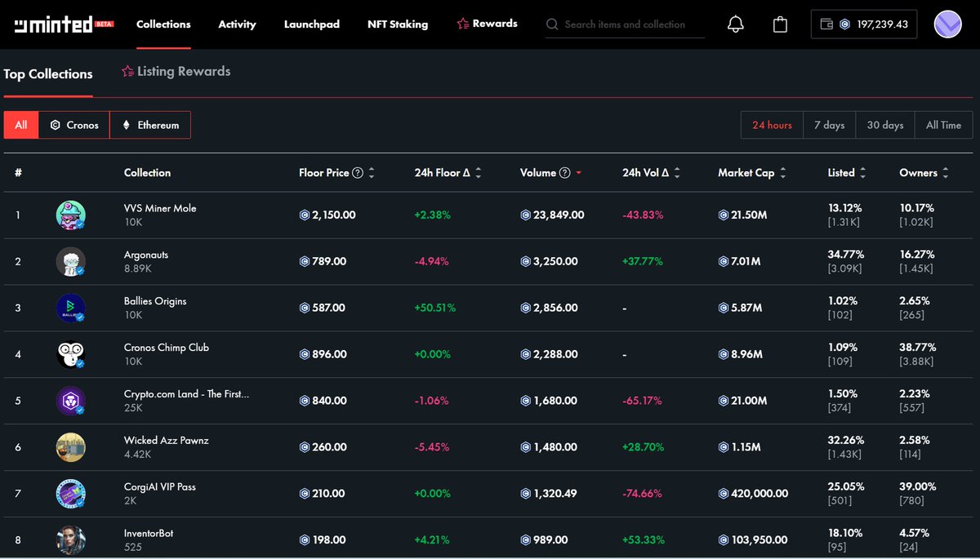The image size is (980, 559).
Task: Open Crypto.com Land - The First collection
Action: tap(187, 394)
